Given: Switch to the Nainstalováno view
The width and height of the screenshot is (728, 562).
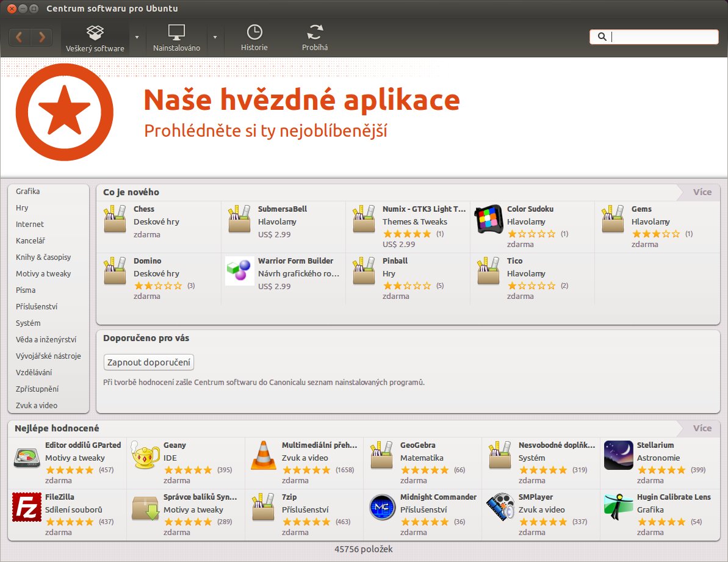Looking at the screenshot, I should [176, 38].
